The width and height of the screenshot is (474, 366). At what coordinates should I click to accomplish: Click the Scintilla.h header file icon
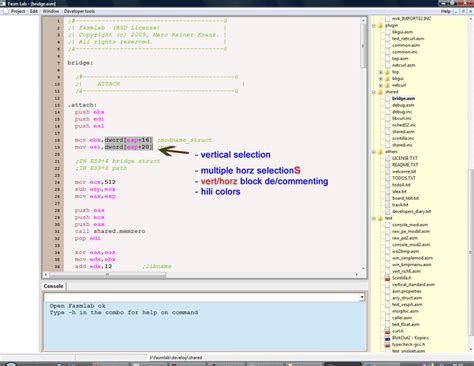tap(387, 278)
